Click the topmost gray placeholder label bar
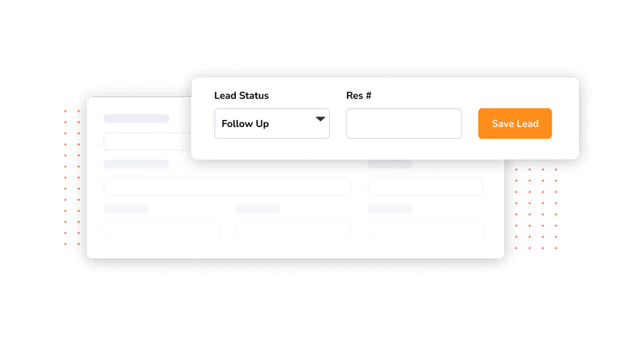The width and height of the screenshot is (644, 340). pyautogui.click(x=136, y=119)
